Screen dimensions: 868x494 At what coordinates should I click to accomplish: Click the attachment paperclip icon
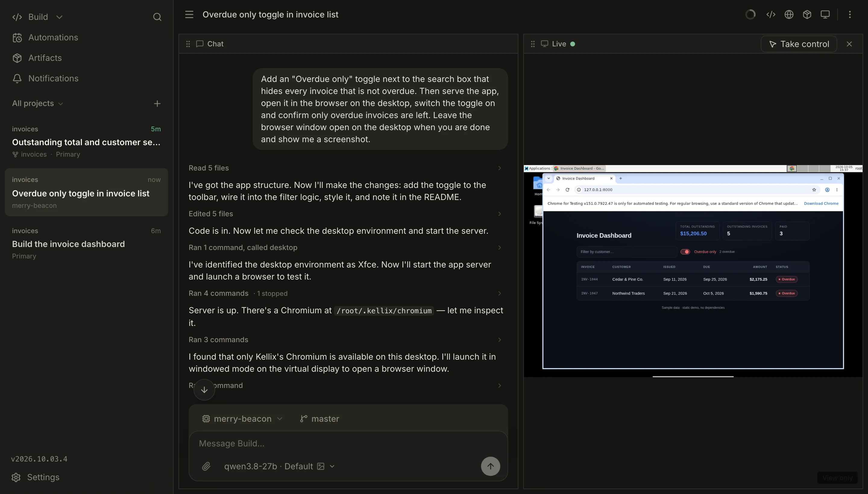coord(206,466)
